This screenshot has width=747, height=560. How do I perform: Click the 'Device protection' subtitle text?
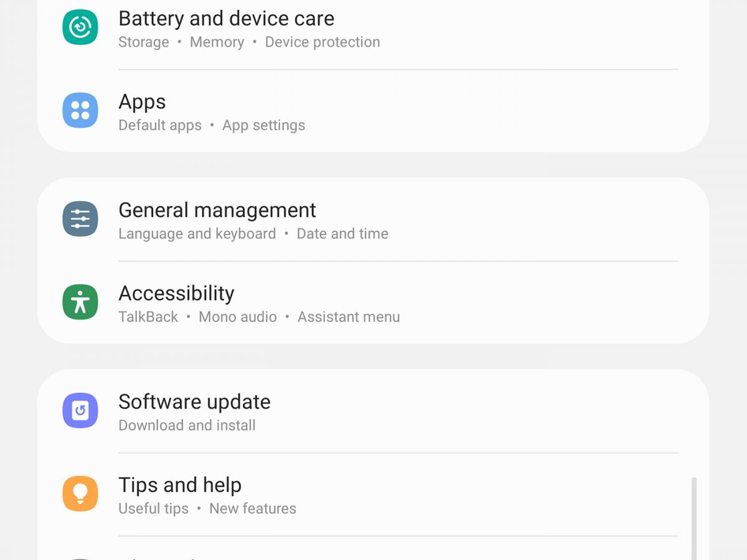click(x=322, y=42)
